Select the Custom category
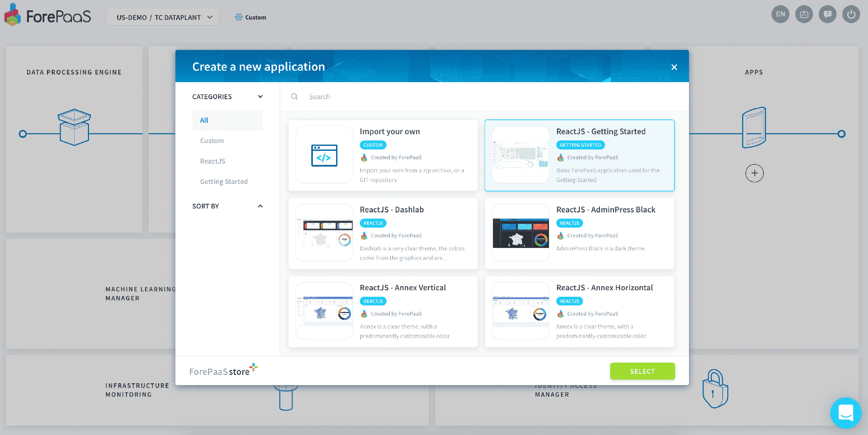The height and width of the screenshot is (435, 868). pos(212,141)
